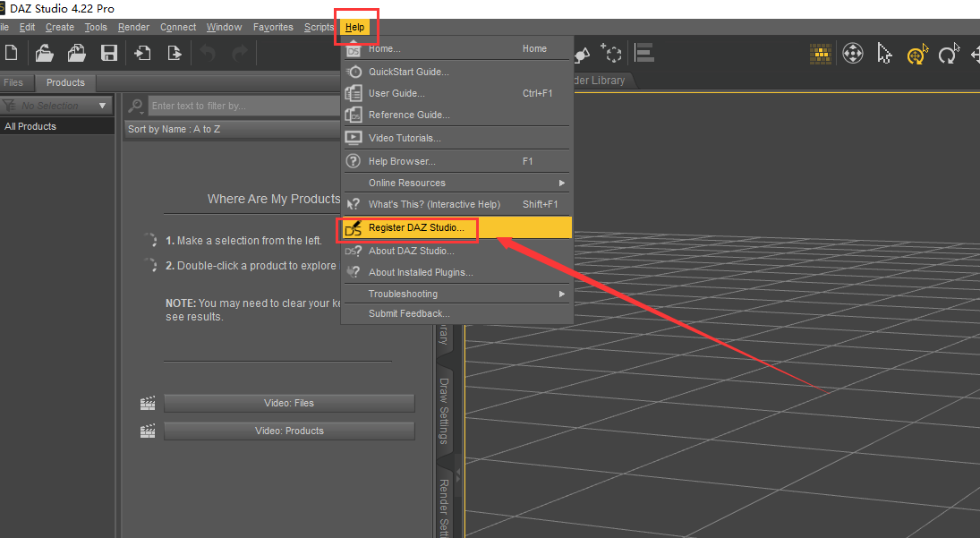The height and width of the screenshot is (538, 980).
Task: Export the scene via the Export icon
Action: 175,52
